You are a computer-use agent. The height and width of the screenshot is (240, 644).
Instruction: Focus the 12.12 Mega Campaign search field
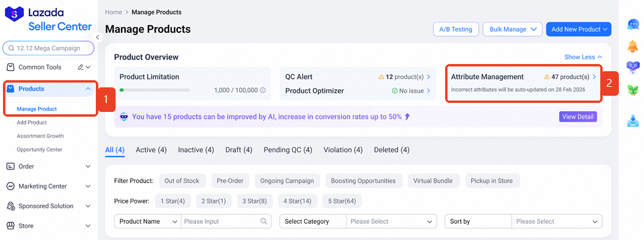point(49,48)
